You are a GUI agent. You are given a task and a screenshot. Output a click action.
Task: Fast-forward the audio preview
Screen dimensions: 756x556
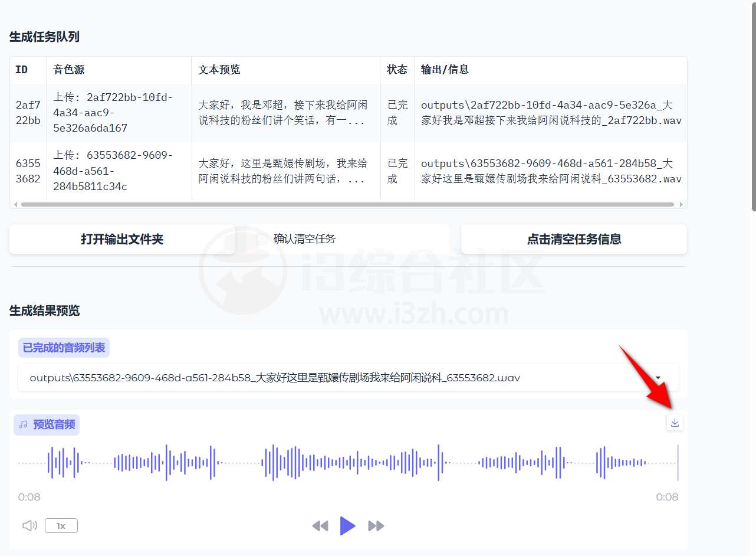coord(376,526)
